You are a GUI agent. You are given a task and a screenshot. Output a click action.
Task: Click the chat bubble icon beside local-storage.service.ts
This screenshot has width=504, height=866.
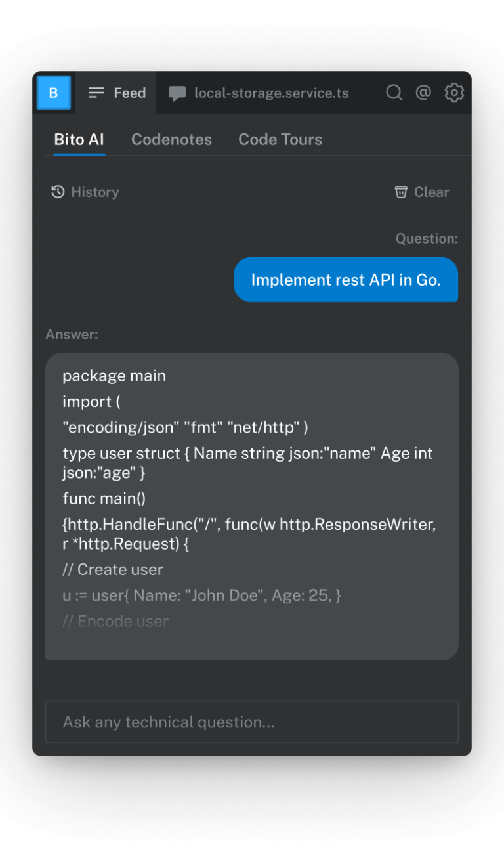click(177, 93)
